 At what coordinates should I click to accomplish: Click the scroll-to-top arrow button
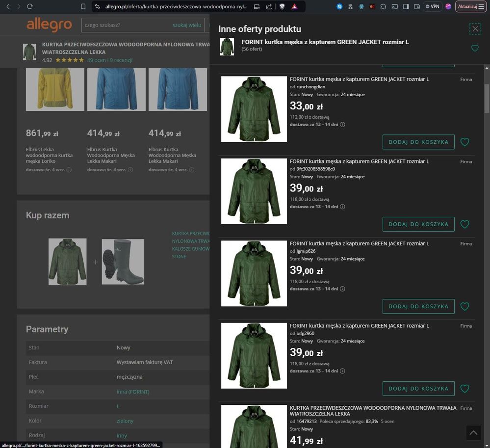point(473,433)
